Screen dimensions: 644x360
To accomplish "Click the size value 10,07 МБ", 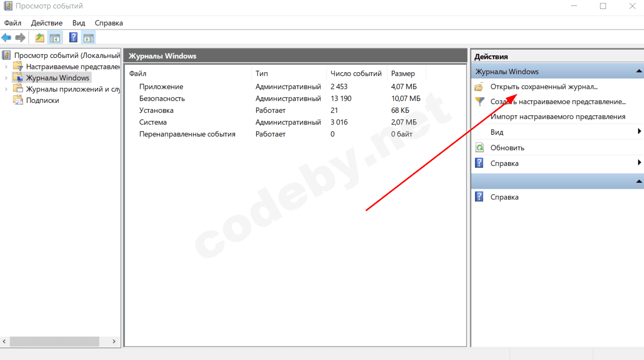I will 405,99.
